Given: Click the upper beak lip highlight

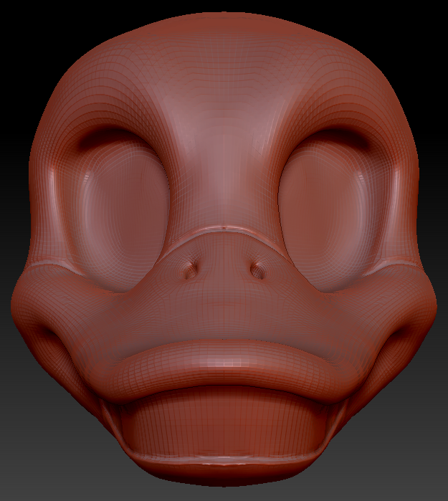Looking at the screenshot, I should point(224,363).
